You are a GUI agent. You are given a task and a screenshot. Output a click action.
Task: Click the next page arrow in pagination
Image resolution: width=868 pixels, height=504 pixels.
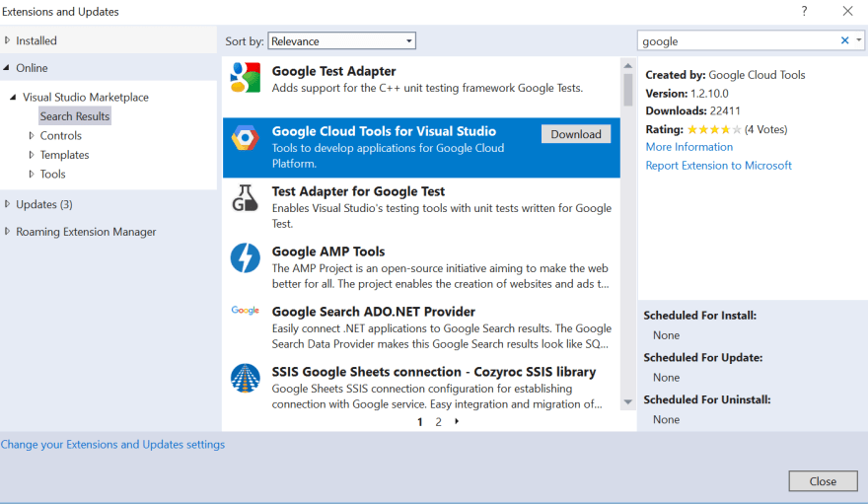[x=457, y=421]
